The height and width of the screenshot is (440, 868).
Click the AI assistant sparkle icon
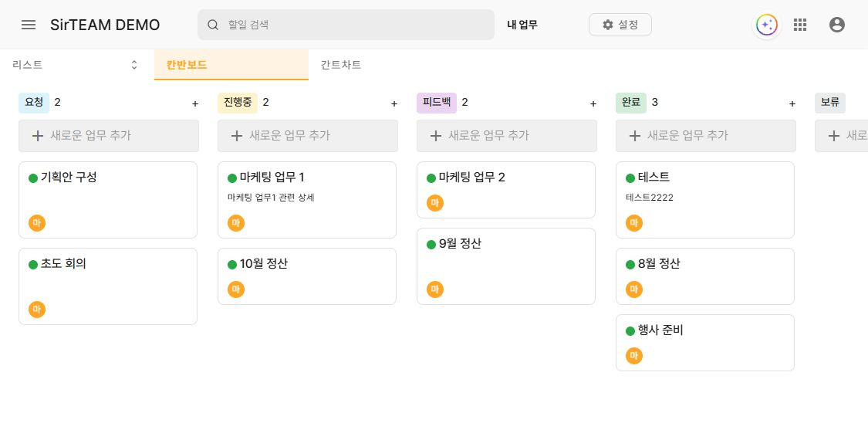[767, 25]
